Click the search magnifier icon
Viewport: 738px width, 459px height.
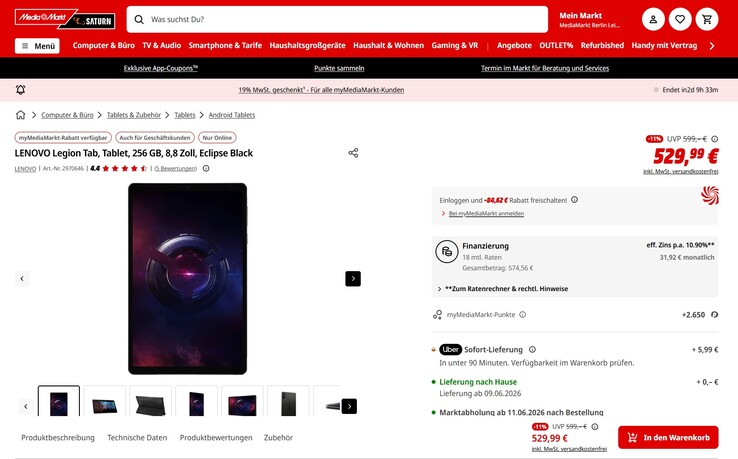(139, 19)
